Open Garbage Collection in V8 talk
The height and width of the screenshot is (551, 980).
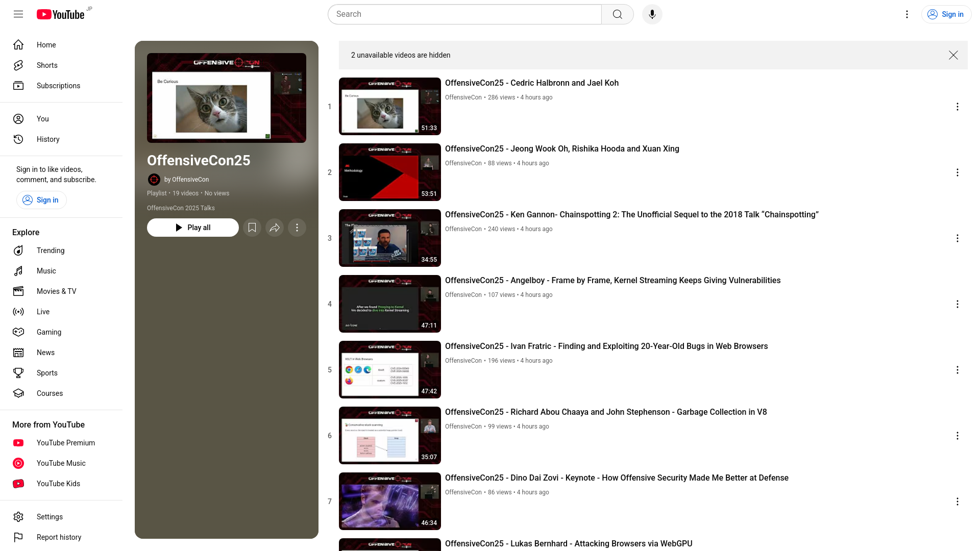click(606, 412)
